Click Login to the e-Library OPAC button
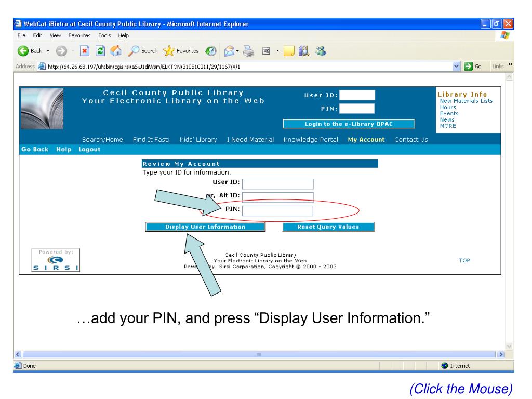 (x=349, y=124)
